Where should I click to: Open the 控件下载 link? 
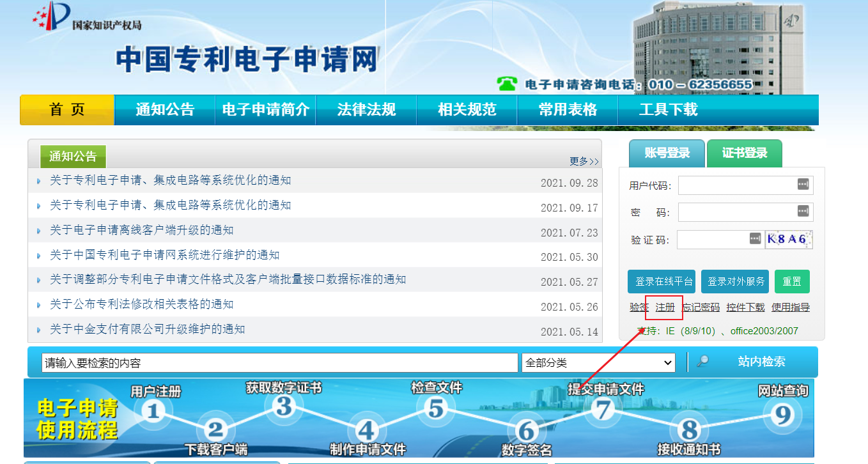tap(745, 307)
